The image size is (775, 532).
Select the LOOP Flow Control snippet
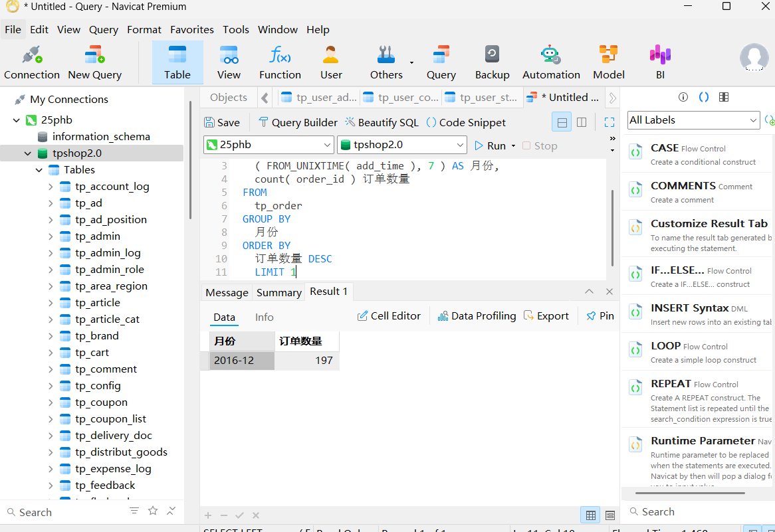pyautogui.click(x=697, y=352)
